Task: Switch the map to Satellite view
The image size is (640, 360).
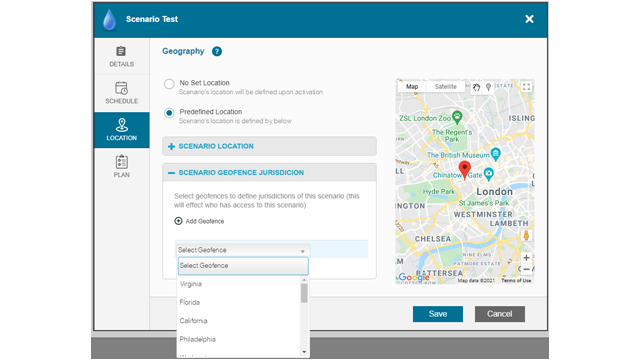Action: tap(446, 87)
